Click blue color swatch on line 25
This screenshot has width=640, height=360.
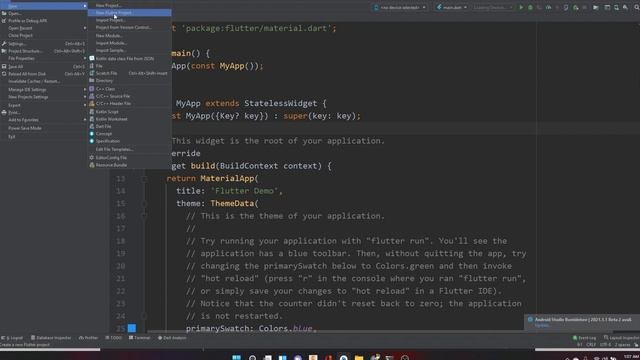(132, 328)
